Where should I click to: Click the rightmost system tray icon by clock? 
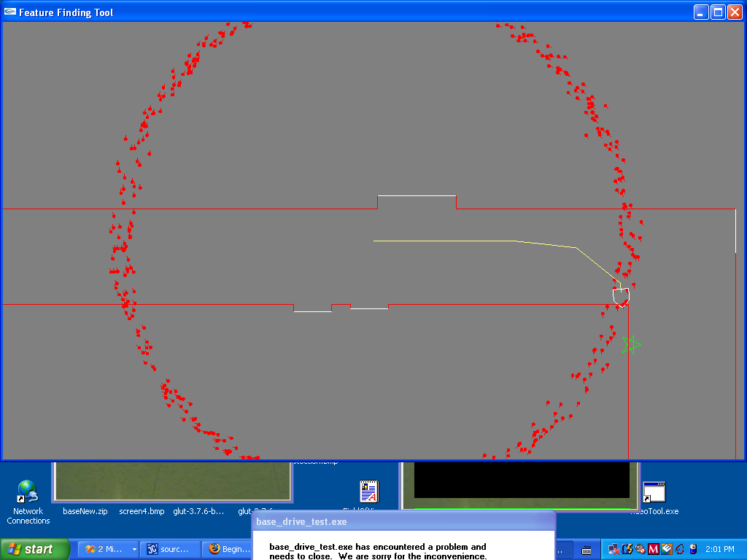pyautogui.click(x=693, y=549)
